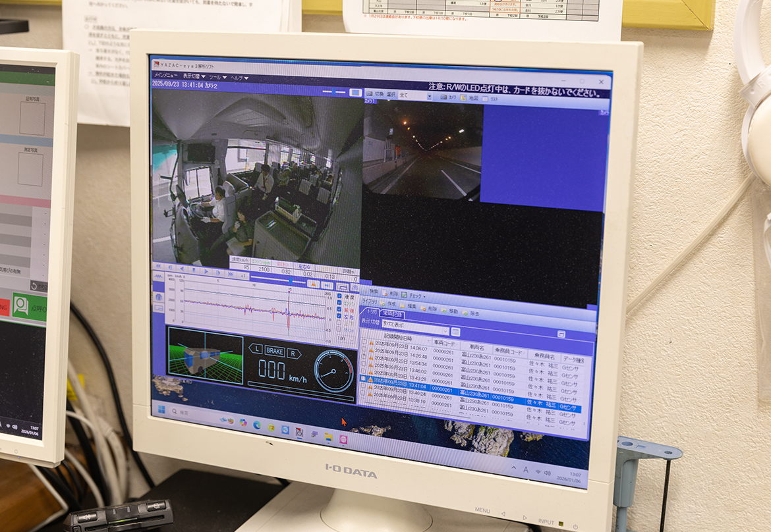Open the メインメニュー menu
771x532 pixels.
(x=165, y=76)
